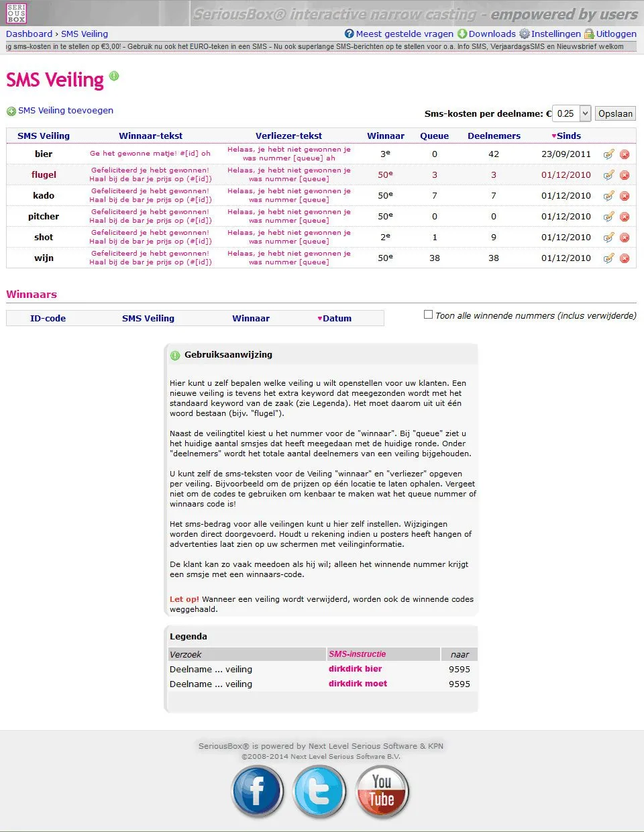Open the Facebook page icon

click(258, 792)
